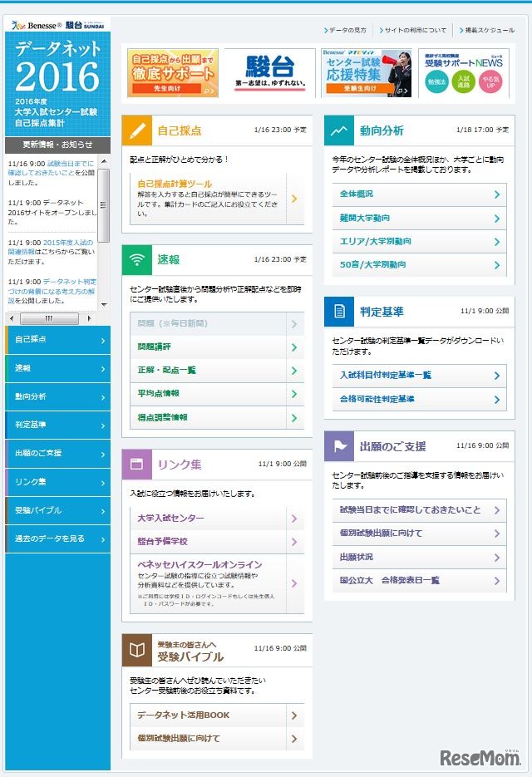Click the arrow beside エリア/大学別動向

(x=497, y=242)
